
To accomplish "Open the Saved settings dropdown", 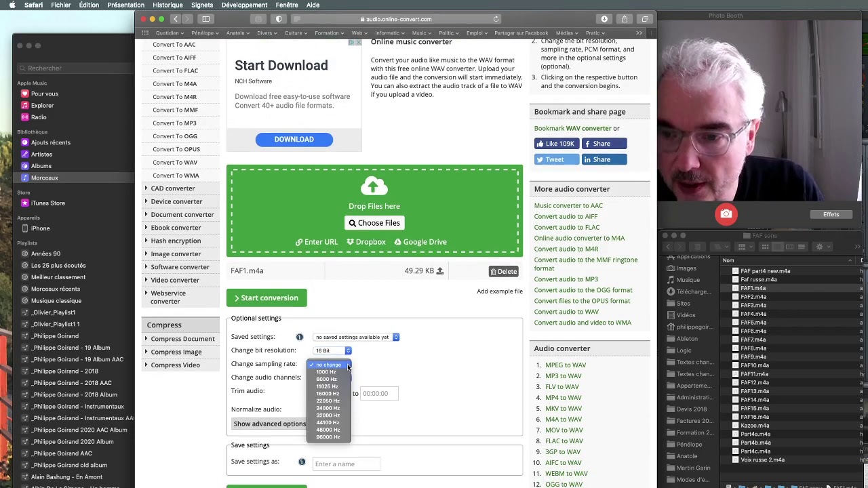I will click(357, 337).
